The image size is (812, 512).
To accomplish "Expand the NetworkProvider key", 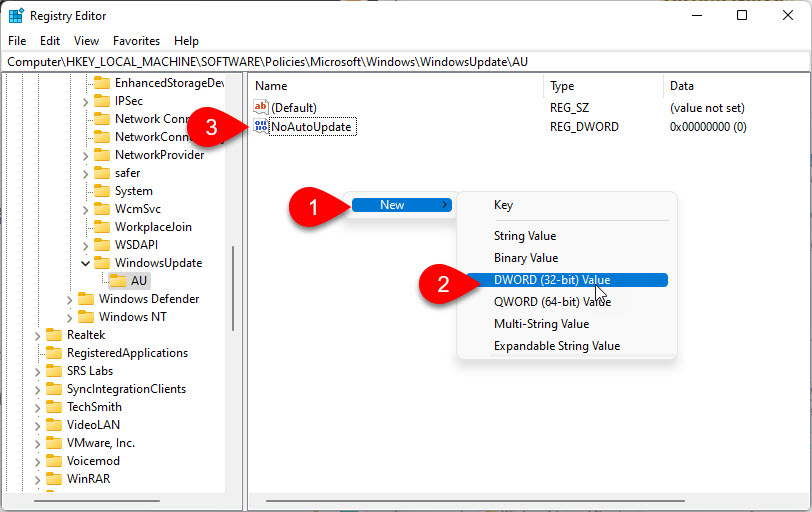I will click(x=85, y=156).
